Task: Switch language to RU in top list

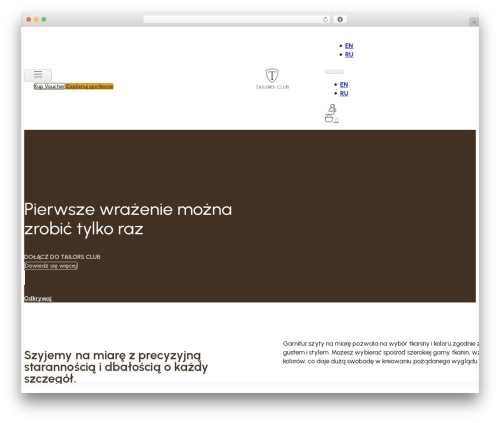Action: click(349, 54)
